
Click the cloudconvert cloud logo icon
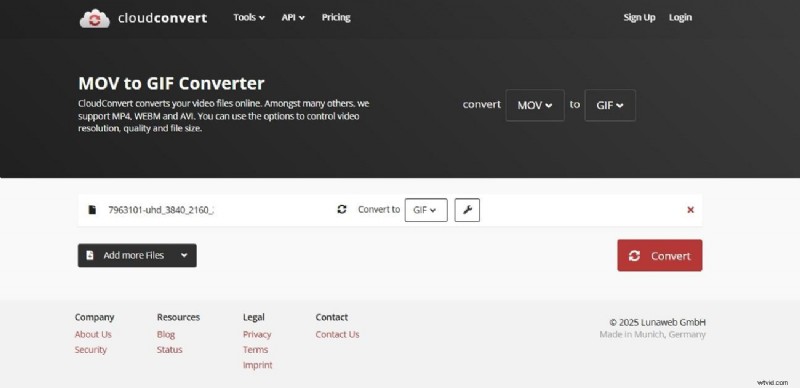[94, 19]
